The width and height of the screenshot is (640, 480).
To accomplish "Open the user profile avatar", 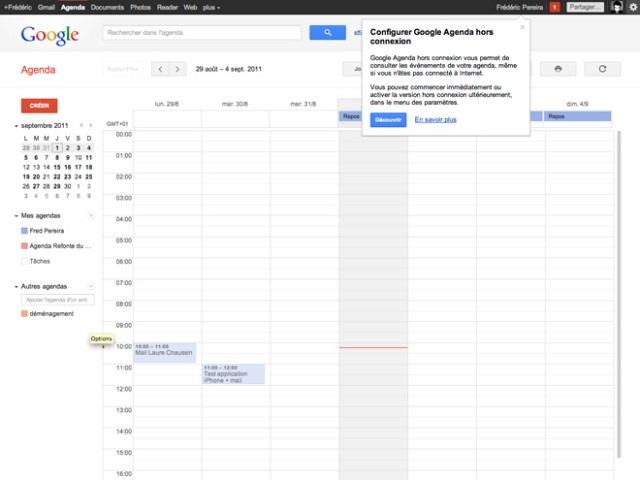I will click(x=617, y=7).
